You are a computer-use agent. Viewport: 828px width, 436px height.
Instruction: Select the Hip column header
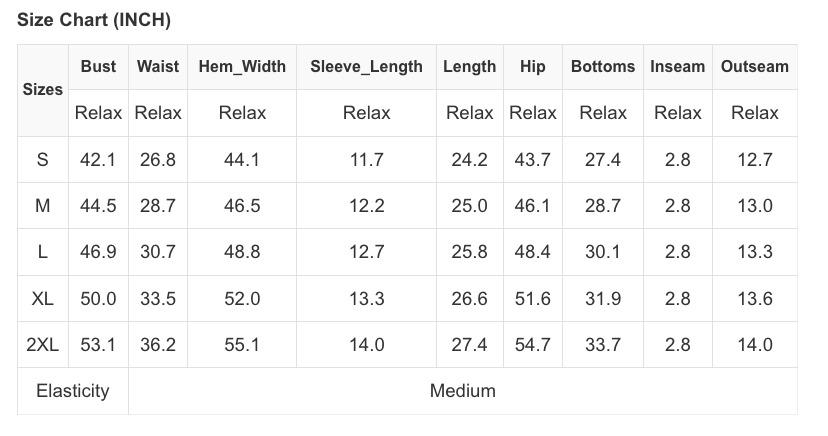click(532, 67)
